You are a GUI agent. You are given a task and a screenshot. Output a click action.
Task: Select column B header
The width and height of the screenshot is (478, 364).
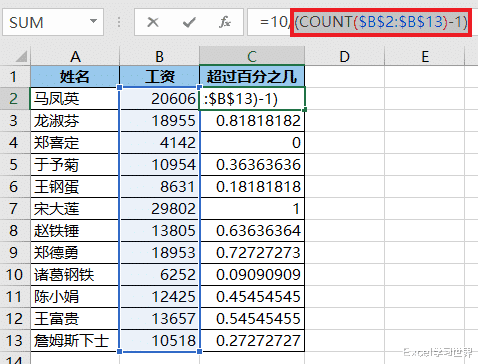(x=159, y=56)
